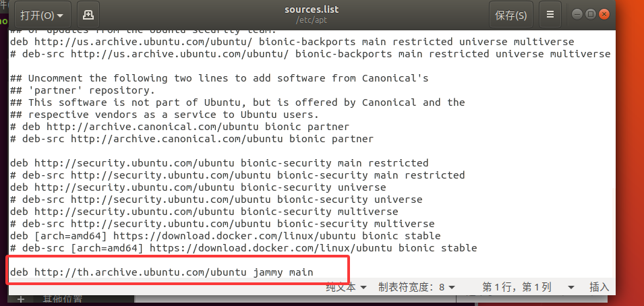The width and height of the screenshot is (644, 306).
Task: Click the deb-src archive.canonical.com bionic partner line
Action: point(192,139)
